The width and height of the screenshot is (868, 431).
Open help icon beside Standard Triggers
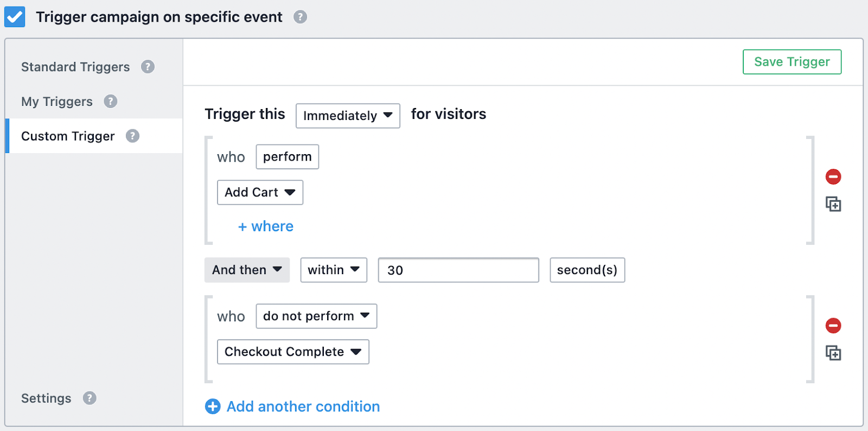(148, 67)
